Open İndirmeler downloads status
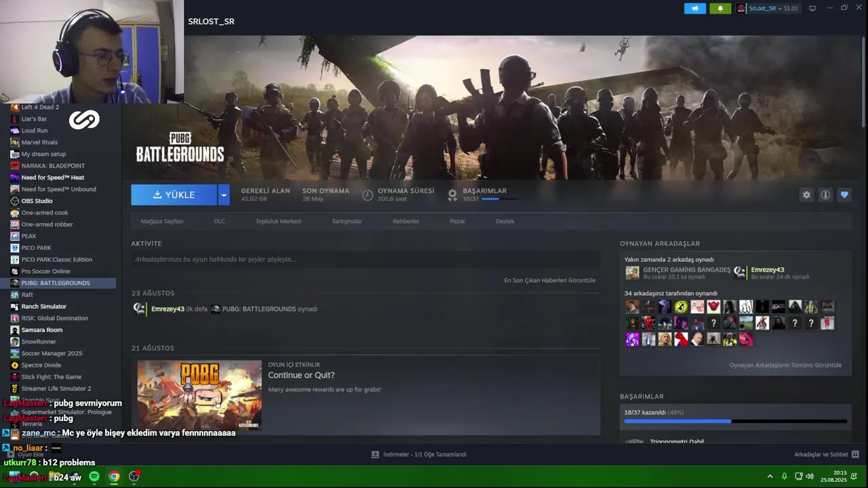 (x=419, y=454)
